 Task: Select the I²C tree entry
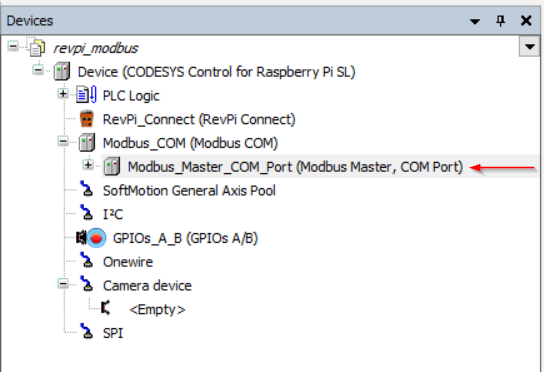pos(113,214)
